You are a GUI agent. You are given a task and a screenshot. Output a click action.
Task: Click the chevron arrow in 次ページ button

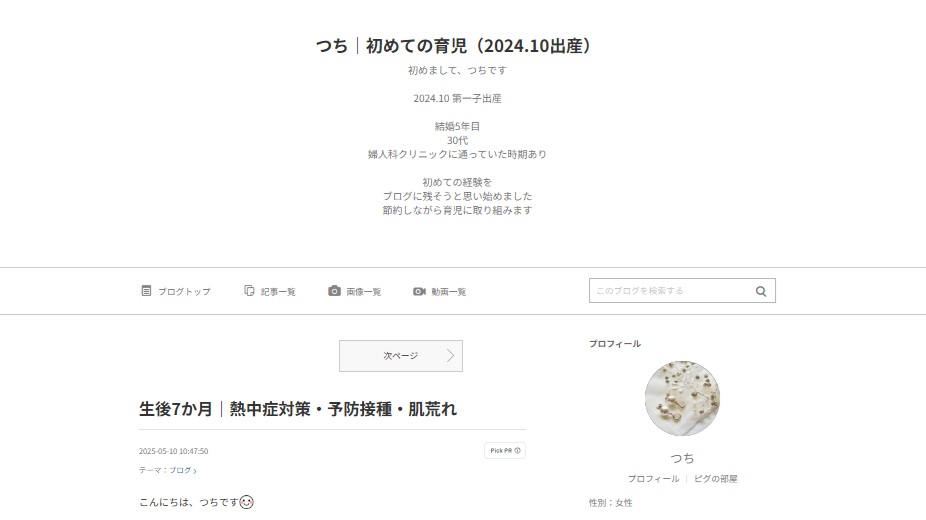451,356
